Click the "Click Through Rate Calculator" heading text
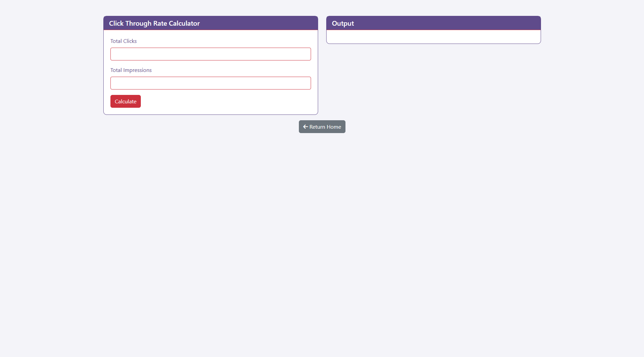This screenshot has width=644, height=357. 154,23
